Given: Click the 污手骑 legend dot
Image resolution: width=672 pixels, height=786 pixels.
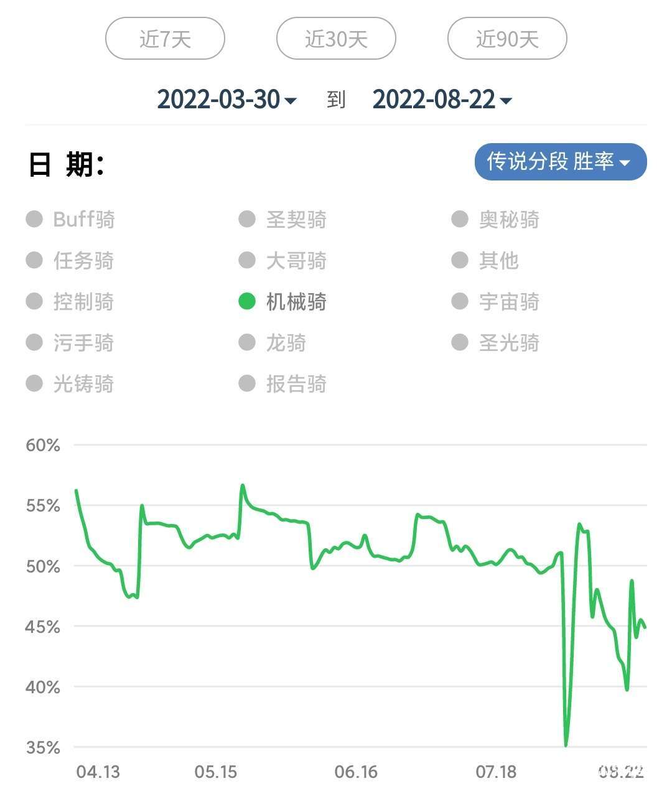Looking at the screenshot, I should point(34,342).
